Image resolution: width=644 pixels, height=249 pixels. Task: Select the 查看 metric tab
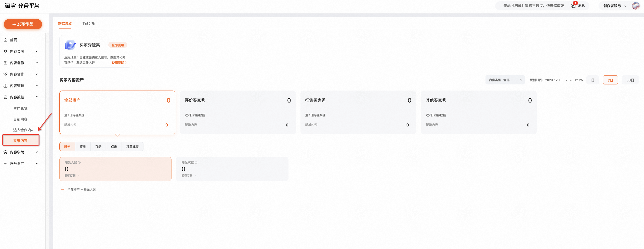pos(83,147)
